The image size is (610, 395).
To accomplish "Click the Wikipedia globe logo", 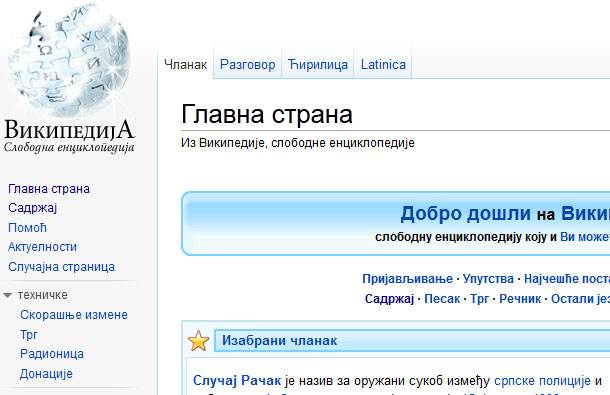I will 69,60.
